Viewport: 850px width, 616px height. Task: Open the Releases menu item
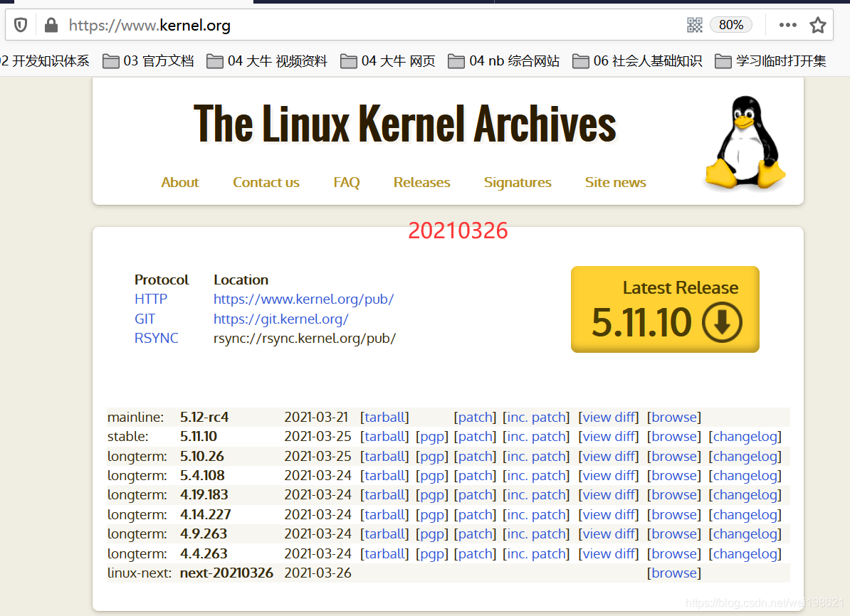[x=421, y=183]
